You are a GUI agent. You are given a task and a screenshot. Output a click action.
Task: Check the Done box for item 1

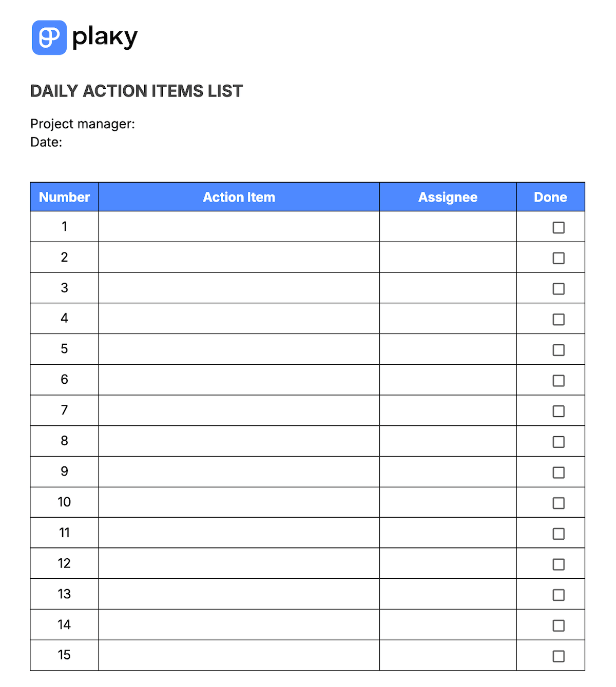pos(559,227)
